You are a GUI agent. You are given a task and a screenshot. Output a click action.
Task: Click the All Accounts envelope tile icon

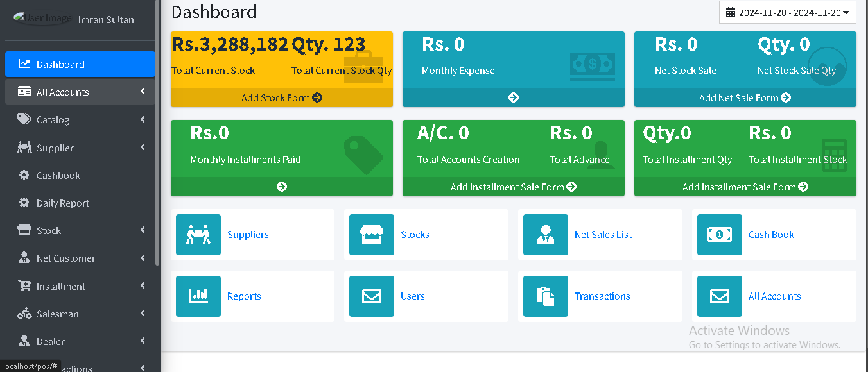(719, 296)
